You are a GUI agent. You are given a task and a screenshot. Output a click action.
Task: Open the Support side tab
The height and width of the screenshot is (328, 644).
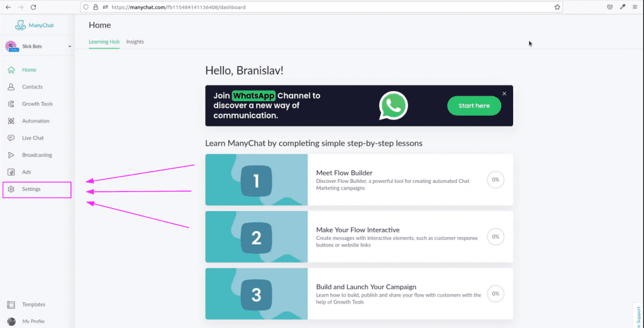click(638, 315)
